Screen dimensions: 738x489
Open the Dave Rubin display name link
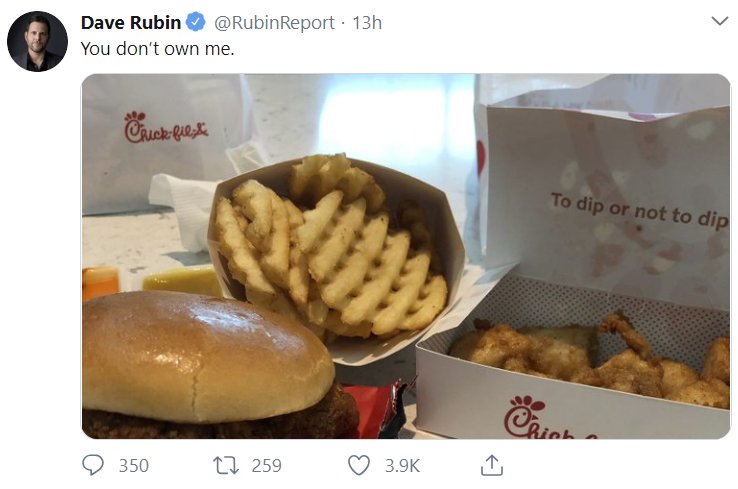131,22
